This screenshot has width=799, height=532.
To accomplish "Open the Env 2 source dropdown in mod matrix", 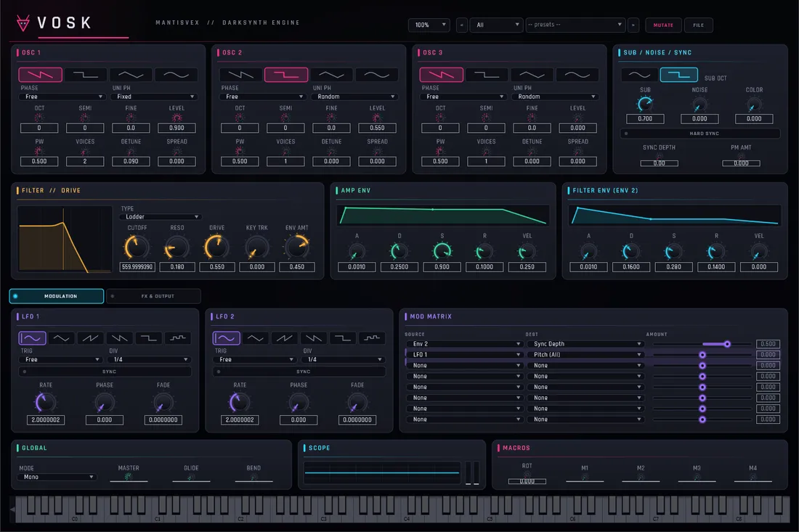I will coord(464,344).
